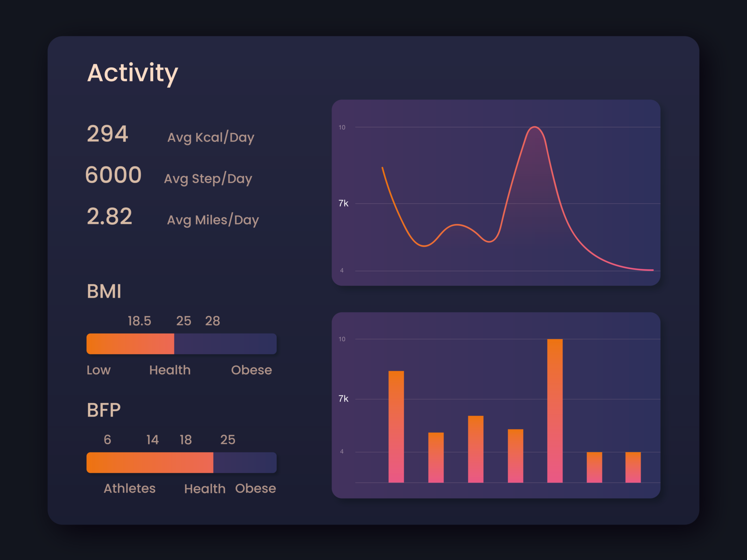This screenshot has width=747, height=560.
Task: Click the 7k axis label on bar chart
Action: tap(343, 399)
